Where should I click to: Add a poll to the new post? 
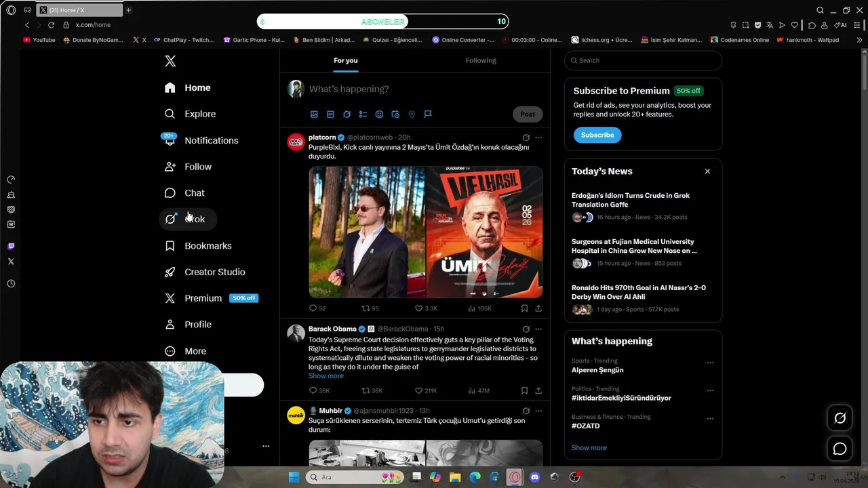(x=363, y=115)
